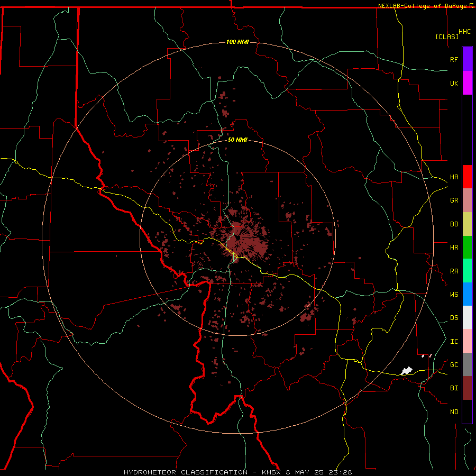
Task: Click the 'WS' legend label
Action: pos(454,295)
